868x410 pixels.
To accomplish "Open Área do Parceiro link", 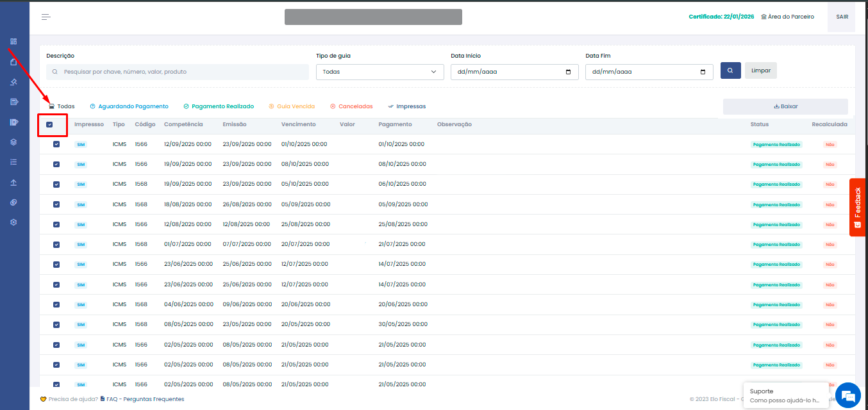I will click(787, 17).
